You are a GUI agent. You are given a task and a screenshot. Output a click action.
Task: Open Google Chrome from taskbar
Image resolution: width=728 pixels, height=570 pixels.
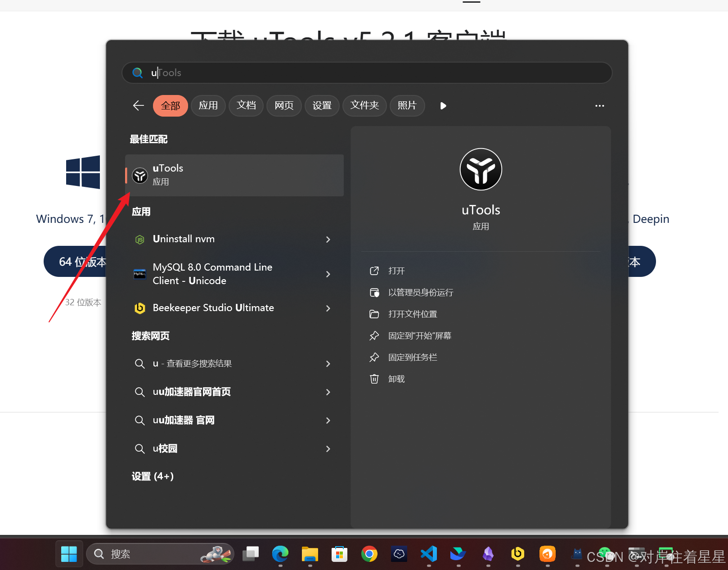coord(369,554)
